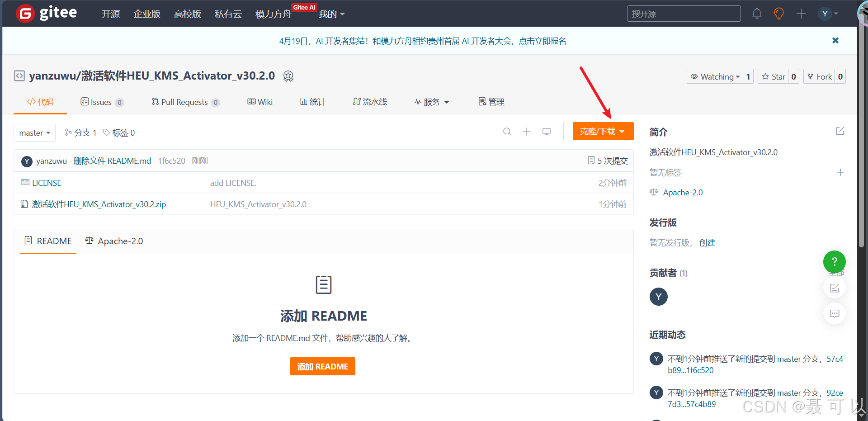Click the HEU_KMS_Activator_v30.2.0 commit message

pos(258,204)
